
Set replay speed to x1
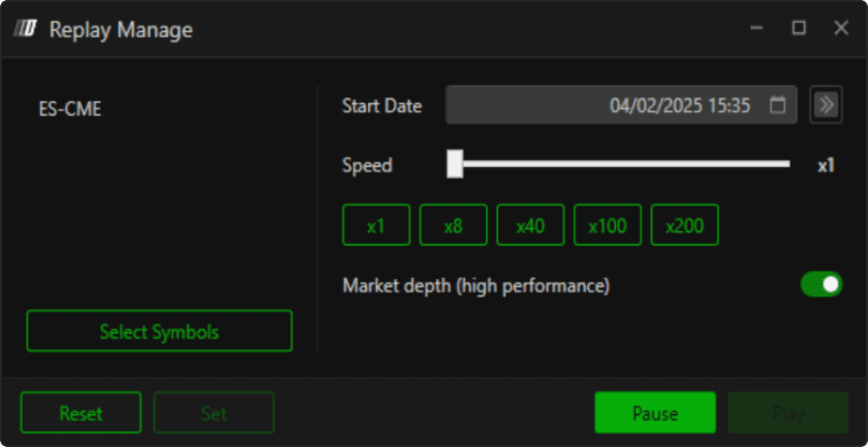(x=376, y=225)
